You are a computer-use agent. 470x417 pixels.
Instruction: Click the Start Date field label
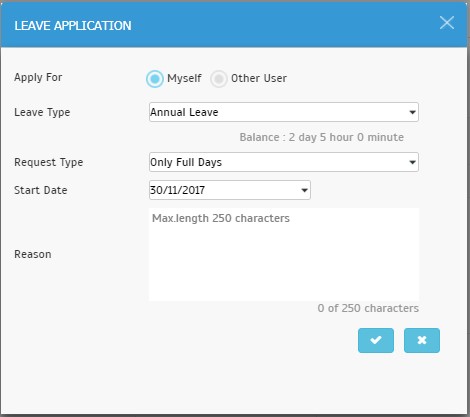tap(41, 190)
